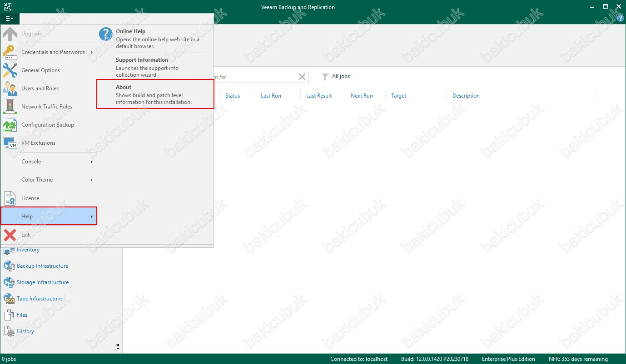Click the VM Exclusions monitor icon
The height and width of the screenshot is (364, 626).
tap(10, 143)
